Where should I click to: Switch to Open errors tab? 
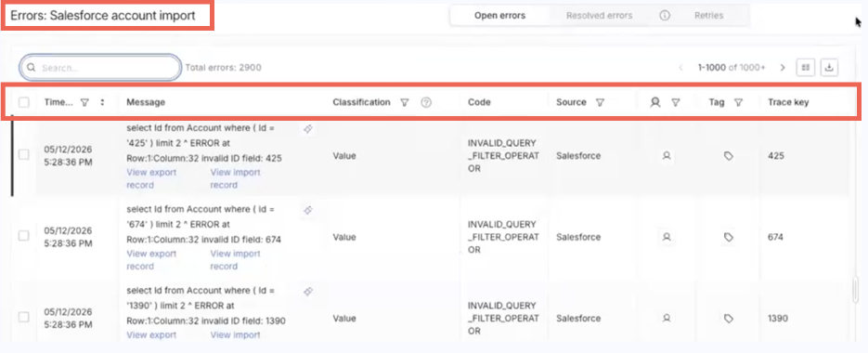(499, 16)
